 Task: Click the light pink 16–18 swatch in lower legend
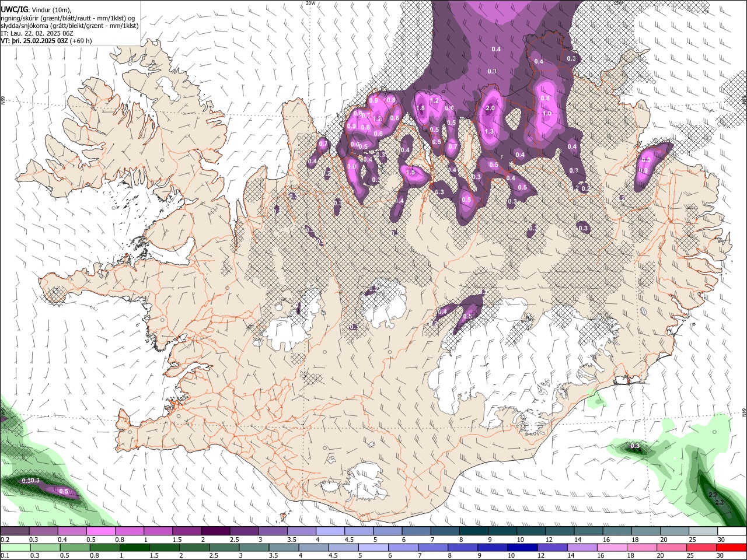click(x=612, y=548)
